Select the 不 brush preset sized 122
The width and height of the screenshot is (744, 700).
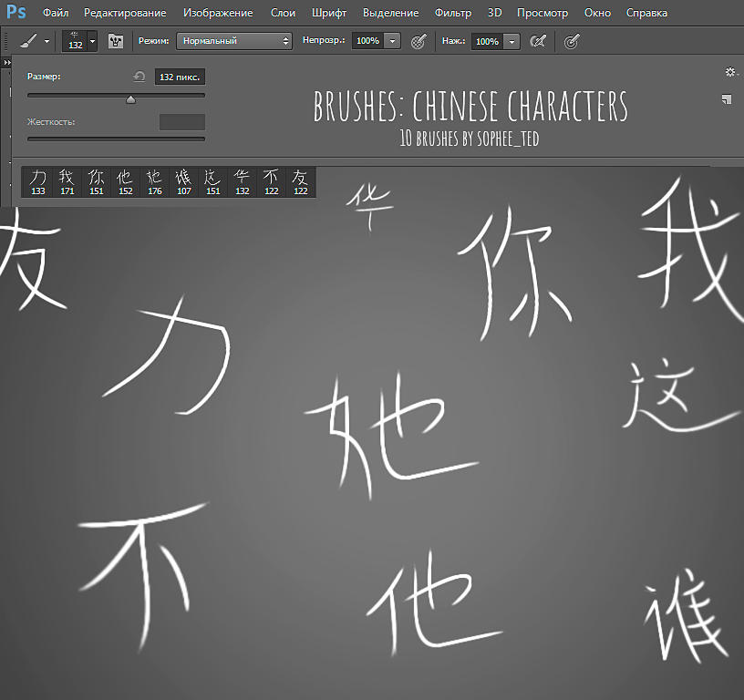[x=271, y=182]
